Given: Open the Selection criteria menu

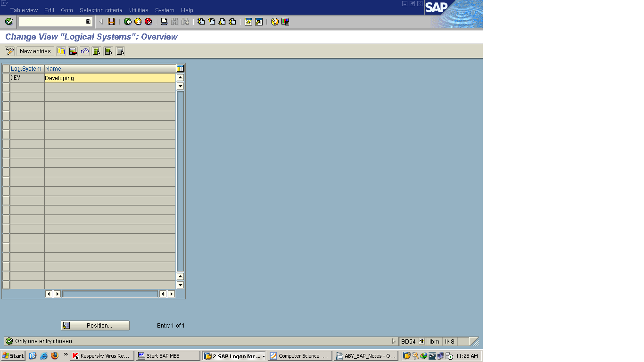Looking at the screenshot, I should [x=100, y=10].
